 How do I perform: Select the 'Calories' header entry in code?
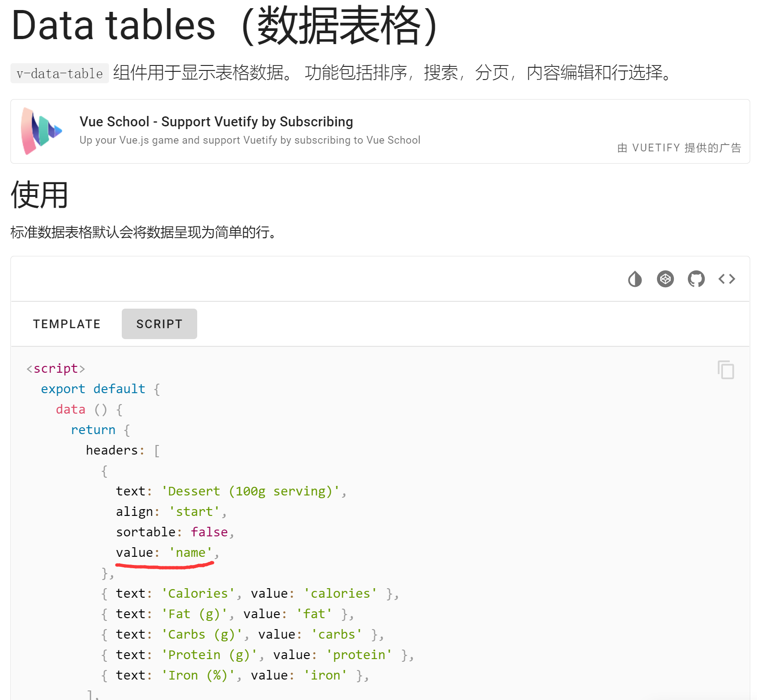[197, 593]
